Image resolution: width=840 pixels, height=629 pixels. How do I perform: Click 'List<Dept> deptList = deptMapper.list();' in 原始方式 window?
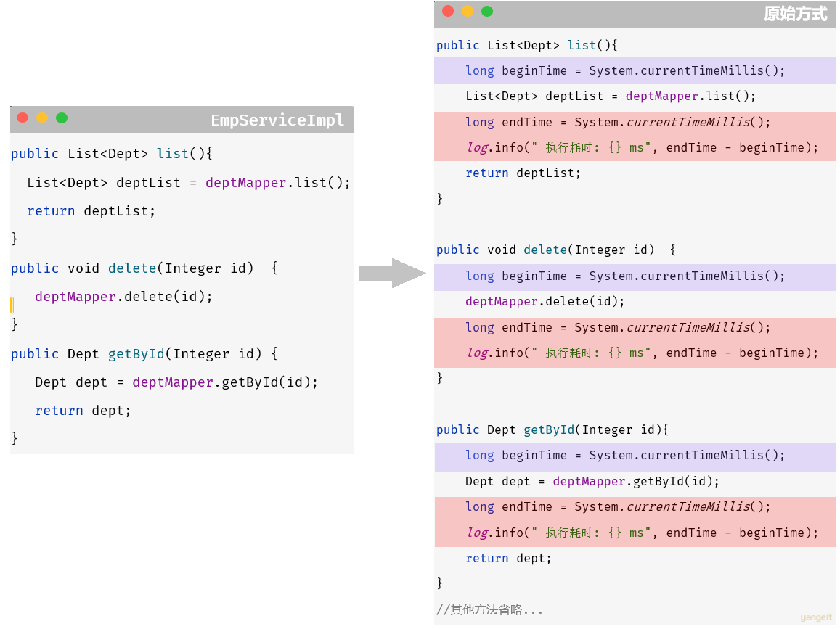tap(611, 96)
